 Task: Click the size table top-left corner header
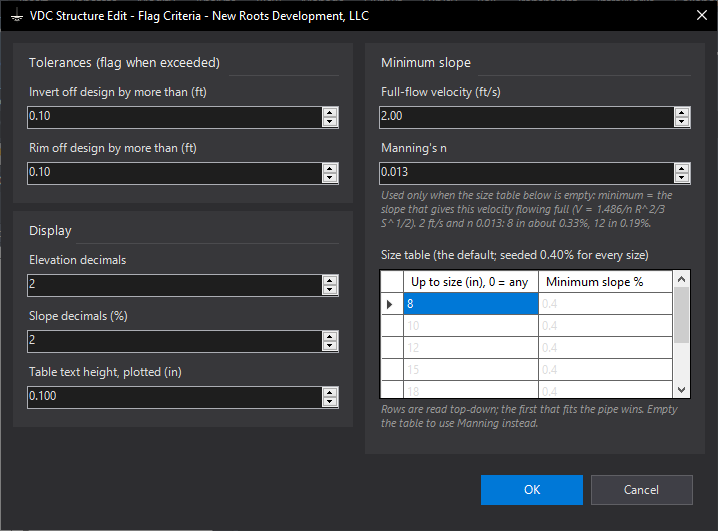point(392,282)
